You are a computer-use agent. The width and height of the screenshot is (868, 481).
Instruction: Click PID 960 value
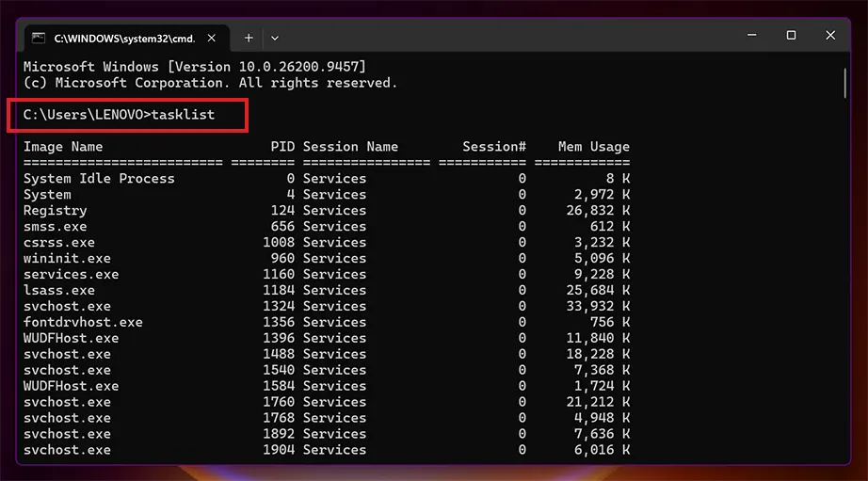282,259
